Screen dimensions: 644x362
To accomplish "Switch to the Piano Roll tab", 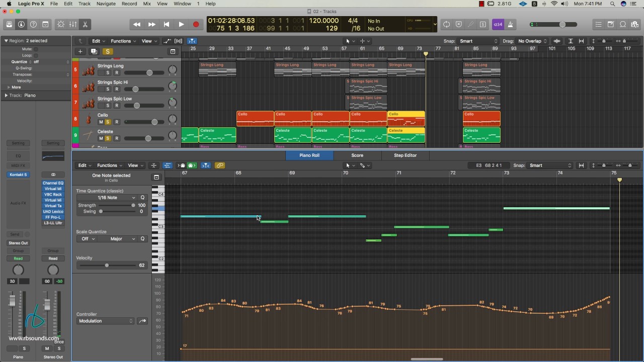I will (x=309, y=155).
